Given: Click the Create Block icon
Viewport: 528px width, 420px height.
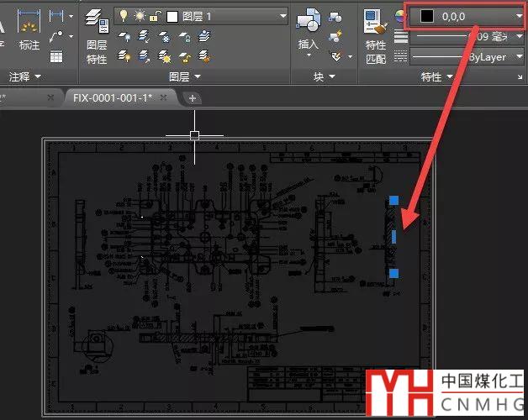Looking at the screenshot, I should pos(336,17).
